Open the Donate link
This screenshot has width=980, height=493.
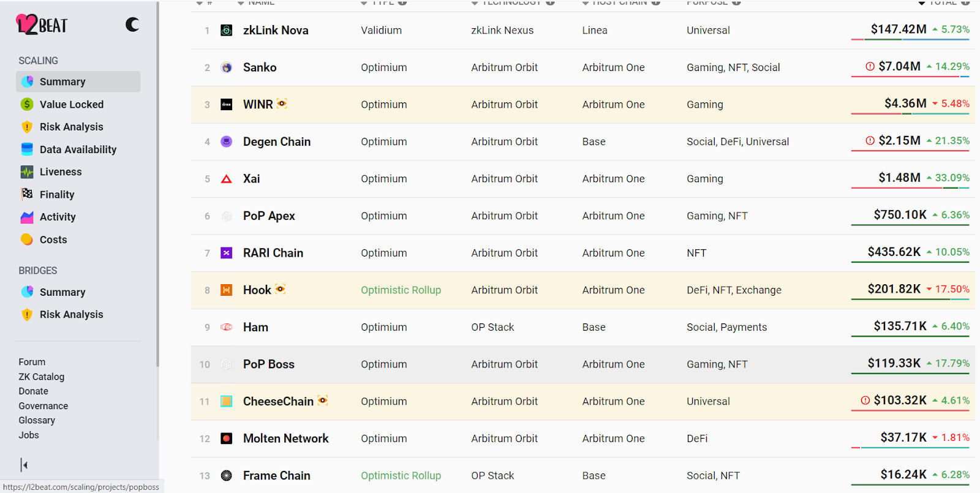33,391
